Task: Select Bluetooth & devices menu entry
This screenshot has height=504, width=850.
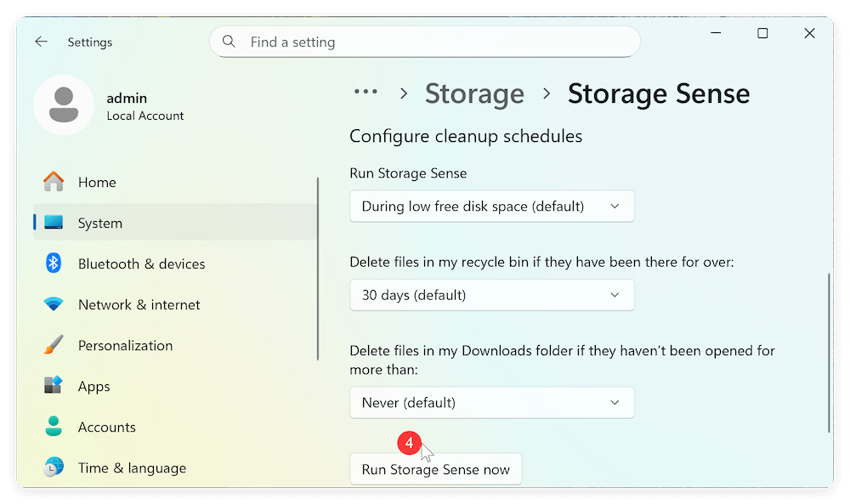Action: point(141,263)
